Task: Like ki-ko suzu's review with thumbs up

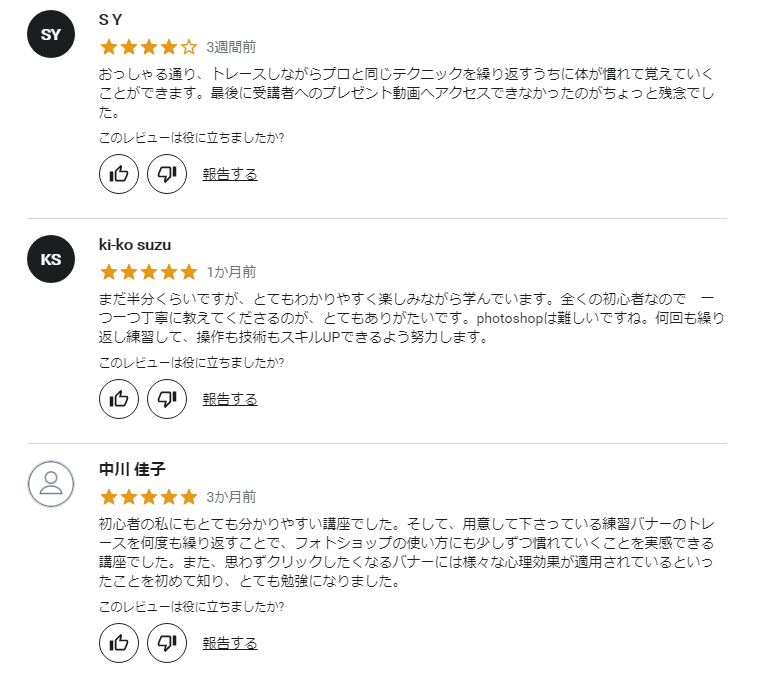Action: (x=119, y=399)
